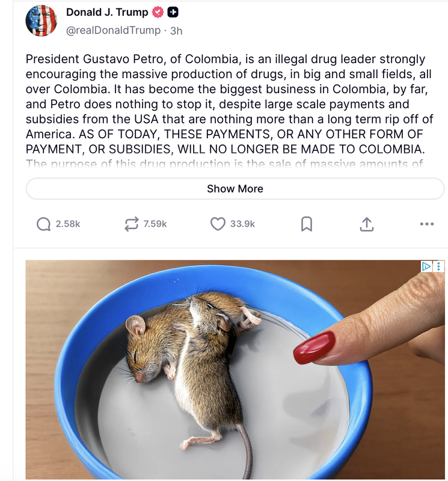Image resolution: width=448 pixels, height=481 pixels.
Task: Like the post with the heart icon
Action: click(x=218, y=224)
